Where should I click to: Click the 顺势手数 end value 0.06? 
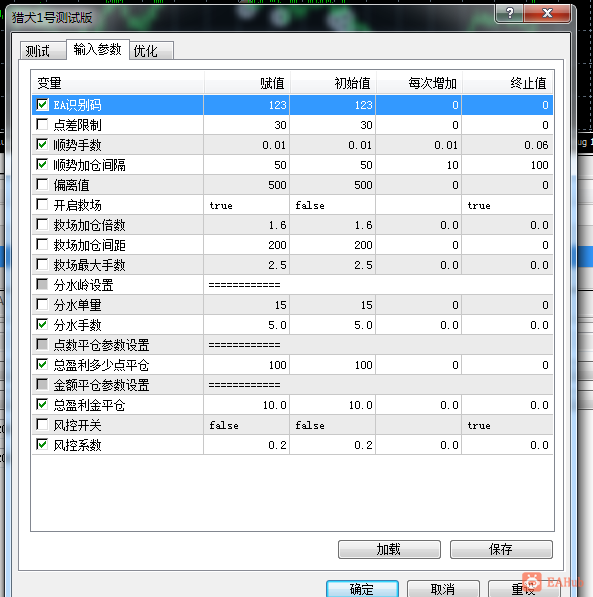tap(507, 145)
